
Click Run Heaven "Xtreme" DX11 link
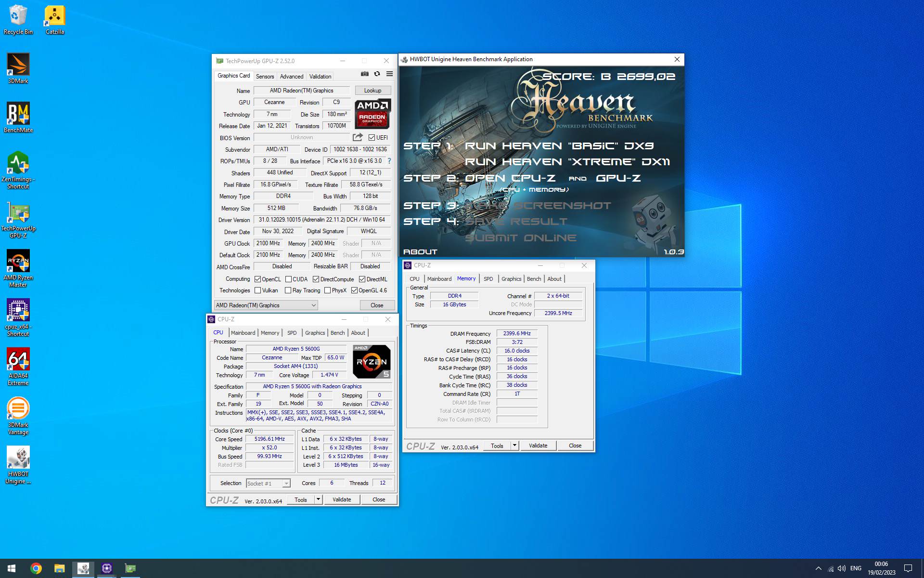point(567,162)
